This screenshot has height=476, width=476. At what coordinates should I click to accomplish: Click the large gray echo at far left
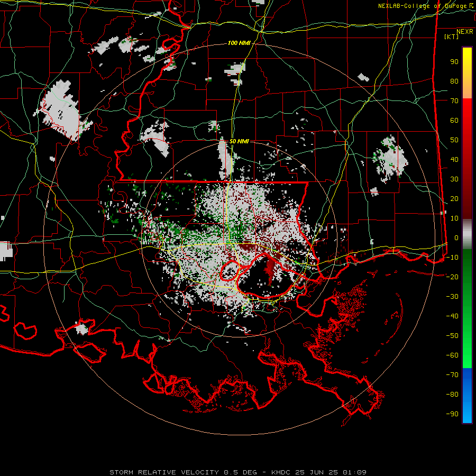click(x=60, y=111)
